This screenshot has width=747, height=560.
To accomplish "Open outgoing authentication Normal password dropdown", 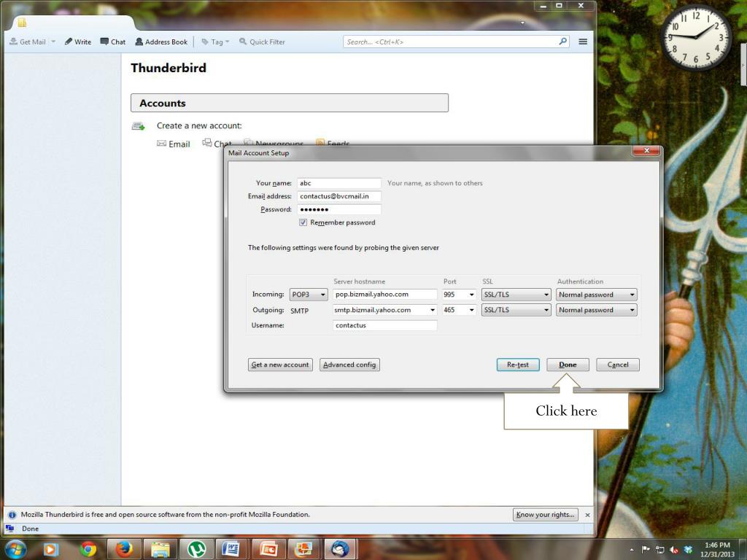I will point(597,310).
